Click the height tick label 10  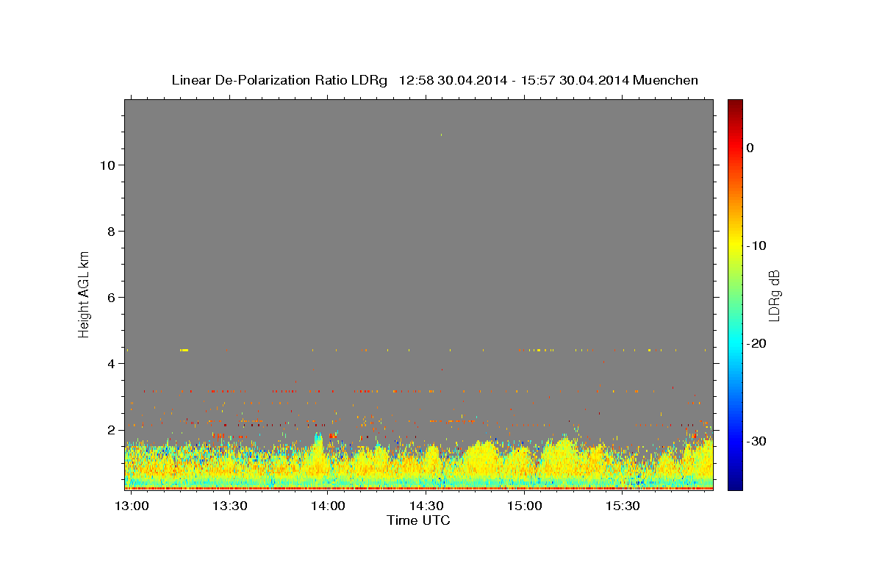pos(107,165)
